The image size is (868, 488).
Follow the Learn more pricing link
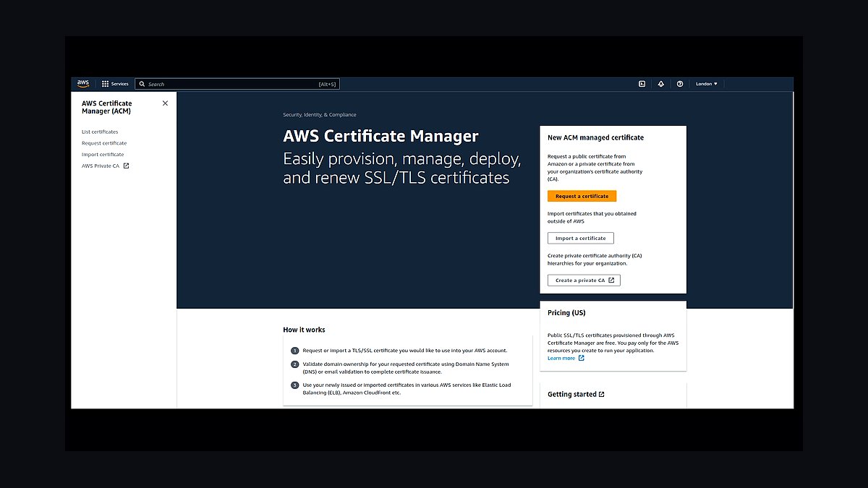pyautogui.click(x=566, y=358)
